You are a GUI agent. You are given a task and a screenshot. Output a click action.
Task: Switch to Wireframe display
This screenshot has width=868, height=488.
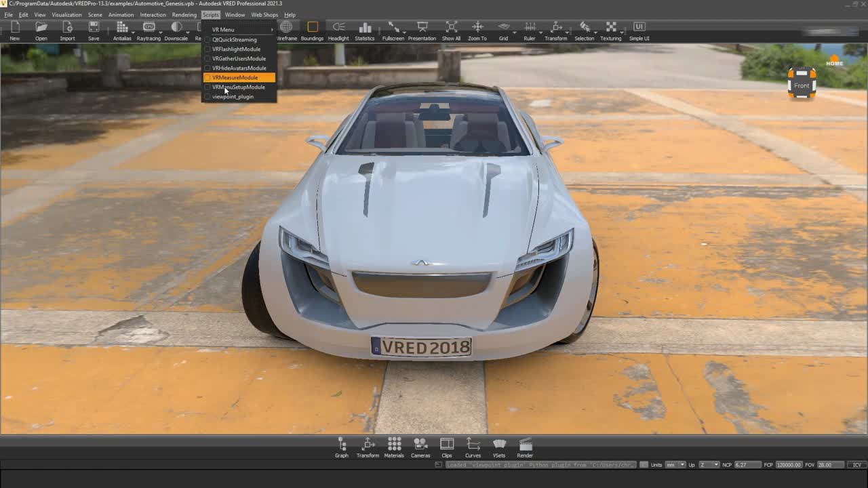(x=287, y=30)
